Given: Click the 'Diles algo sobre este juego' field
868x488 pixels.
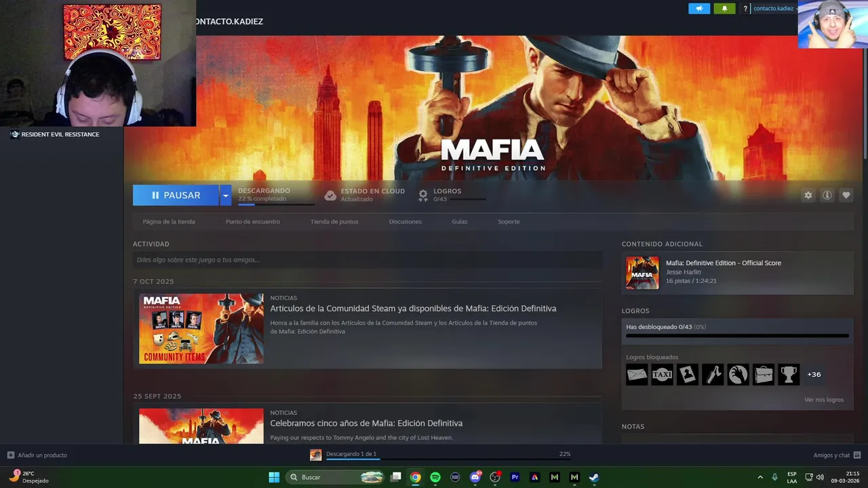Looking at the screenshot, I should click(x=368, y=260).
